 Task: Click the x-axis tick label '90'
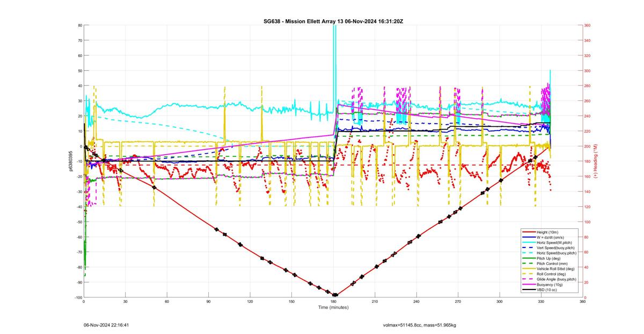pyautogui.click(x=208, y=302)
